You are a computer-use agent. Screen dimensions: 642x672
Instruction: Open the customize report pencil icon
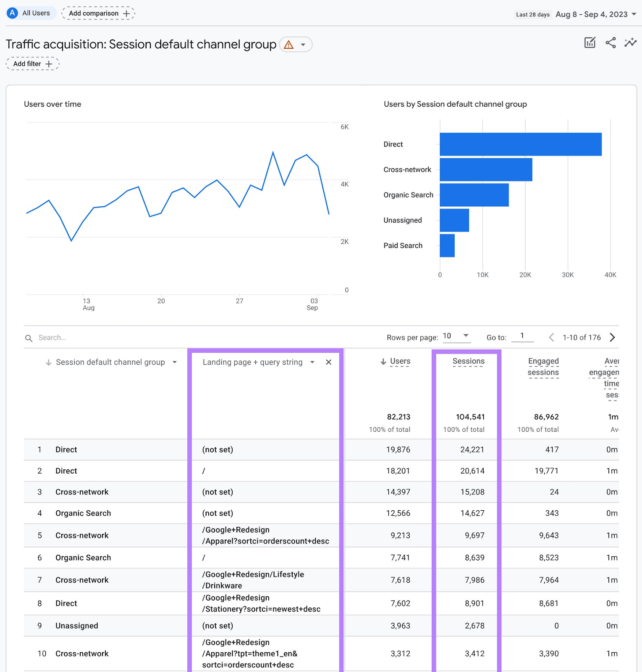click(x=590, y=42)
